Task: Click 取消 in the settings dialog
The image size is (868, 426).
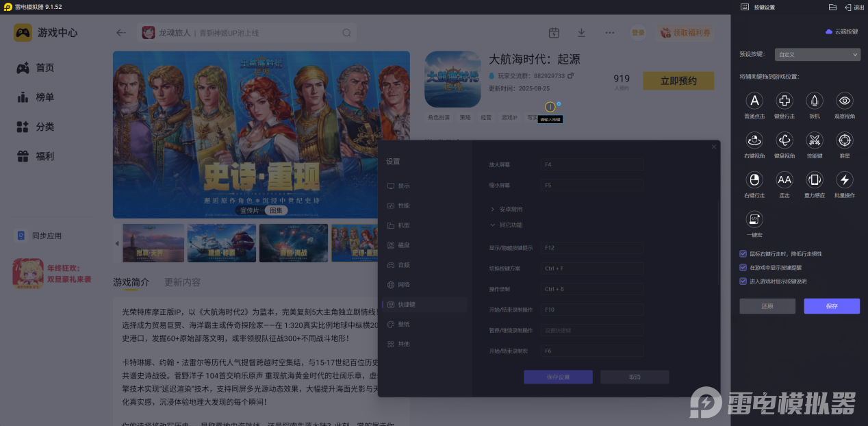Action: 635,377
